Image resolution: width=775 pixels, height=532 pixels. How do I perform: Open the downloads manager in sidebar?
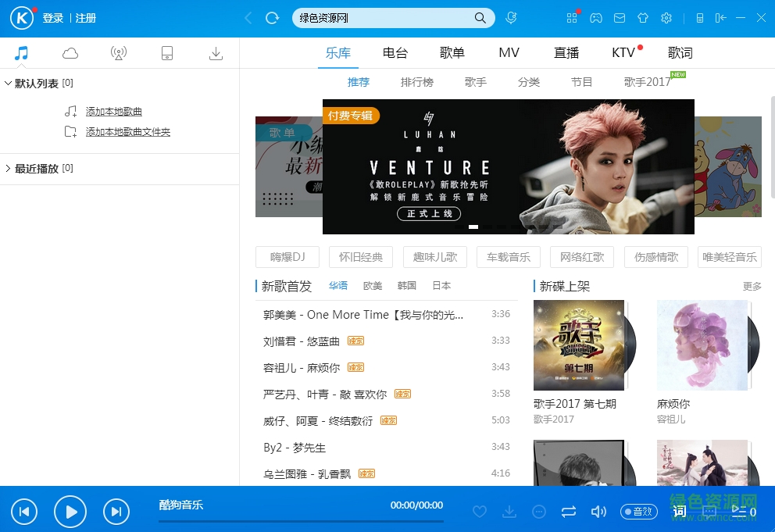216,53
